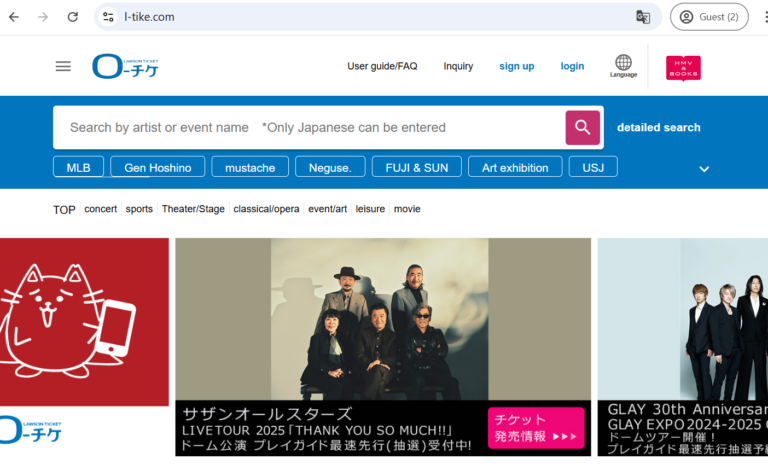Click the login link
Screen dimensions: 768x476
click(572, 66)
